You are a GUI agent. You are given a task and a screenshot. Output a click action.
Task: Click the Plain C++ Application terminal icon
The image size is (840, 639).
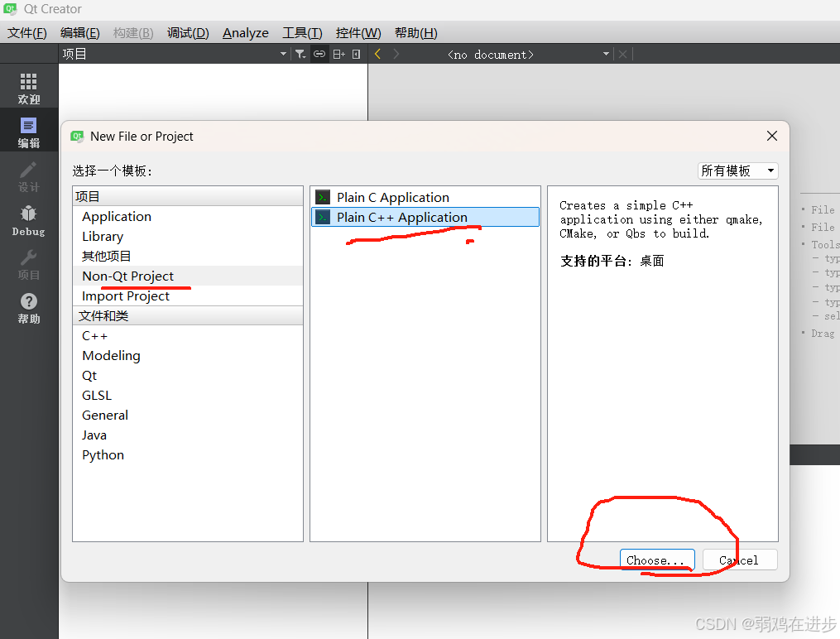coord(323,218)
